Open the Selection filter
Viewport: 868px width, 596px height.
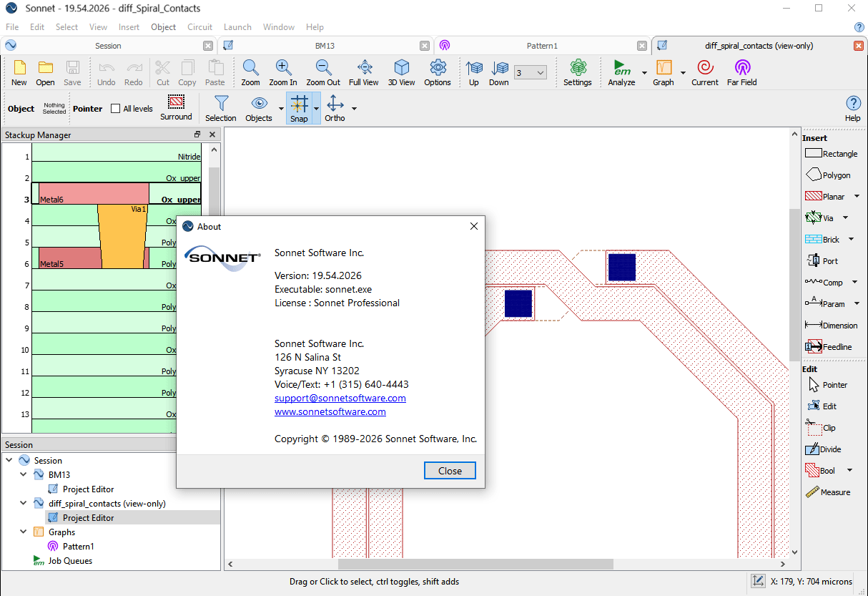221,109
